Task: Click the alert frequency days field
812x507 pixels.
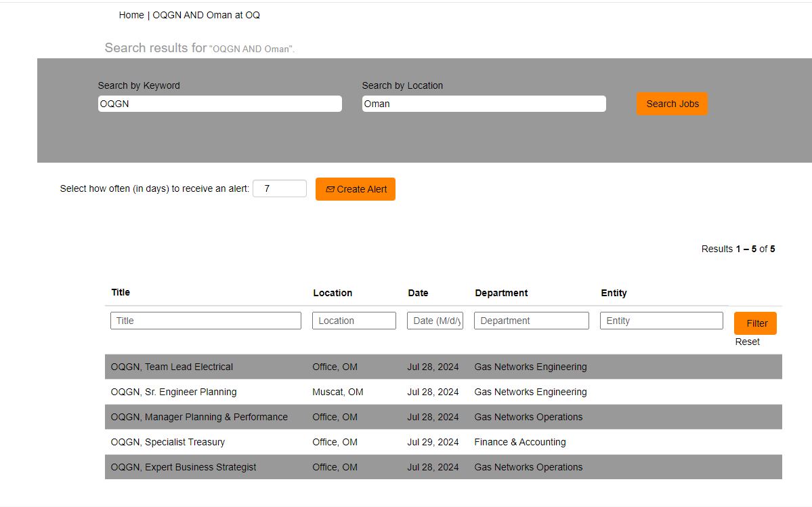Action: (x=280, y=188)
